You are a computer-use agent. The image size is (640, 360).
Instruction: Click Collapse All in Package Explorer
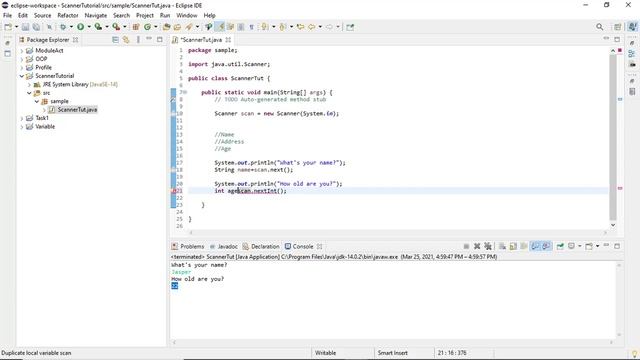[x=116, y=40]
